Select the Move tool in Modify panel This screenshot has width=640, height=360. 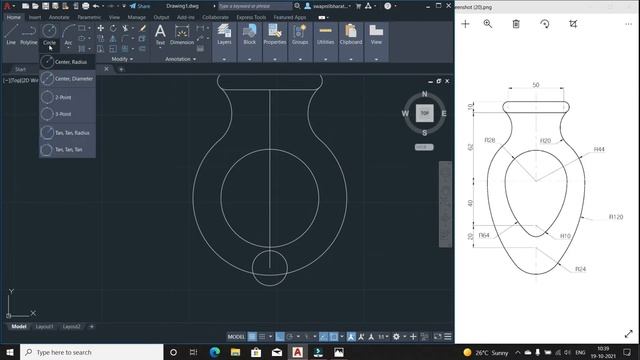point(100,28)
